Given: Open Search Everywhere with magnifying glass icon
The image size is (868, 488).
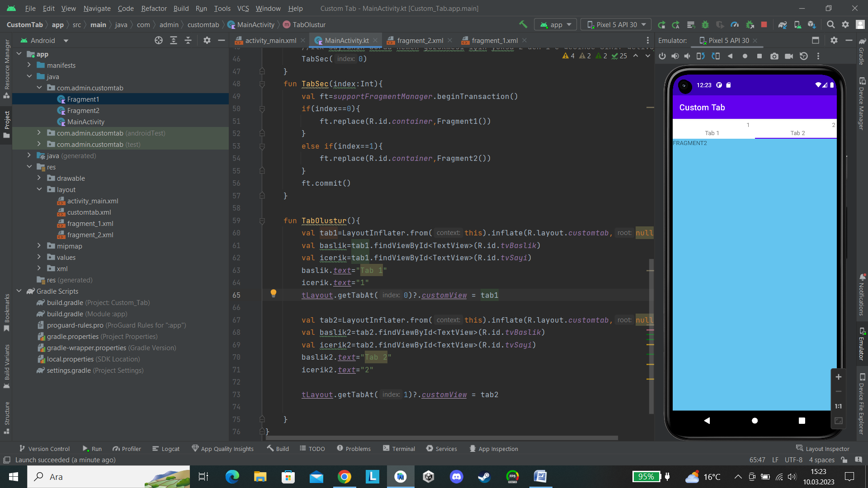Looking at the screenshot, I should point(830,25).
